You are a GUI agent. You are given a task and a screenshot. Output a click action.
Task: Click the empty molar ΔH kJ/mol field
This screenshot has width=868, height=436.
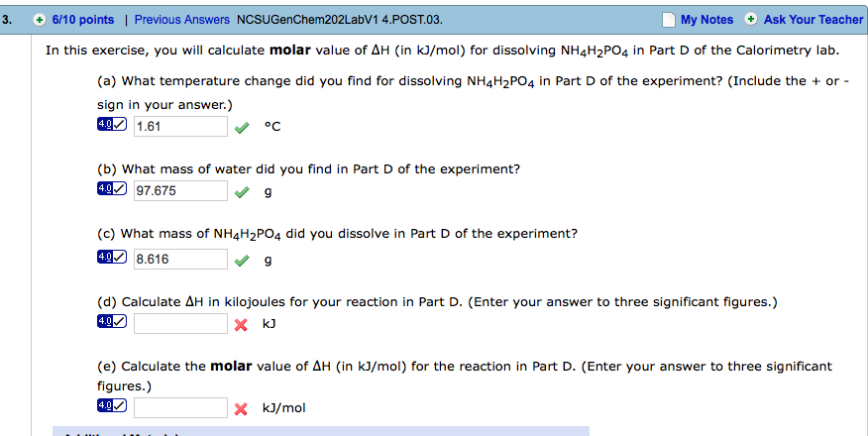pyautogui.click(x=180, y=407)
